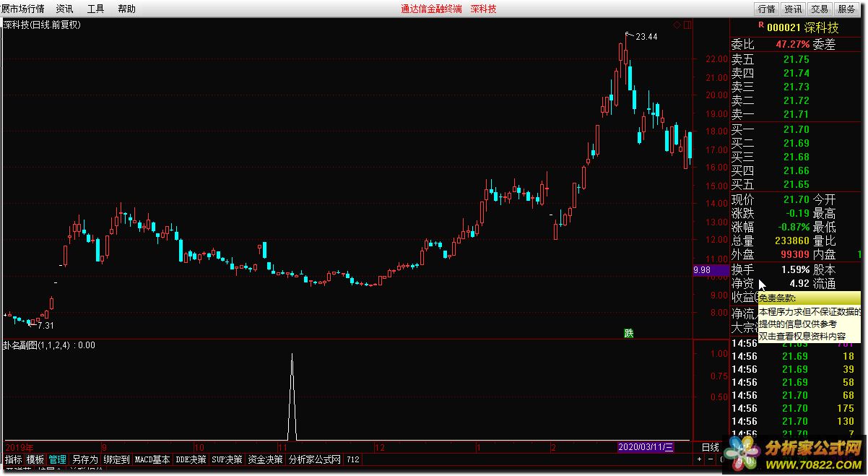Click the white spike in the indicator sub-chart

[292, 396]
